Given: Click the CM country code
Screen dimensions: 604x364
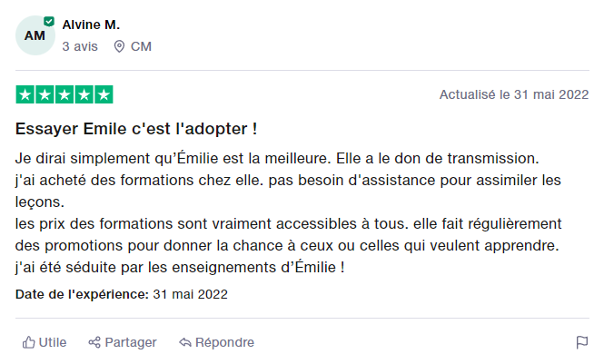Looking at the screenshot, I should click(x=141, y=46).
